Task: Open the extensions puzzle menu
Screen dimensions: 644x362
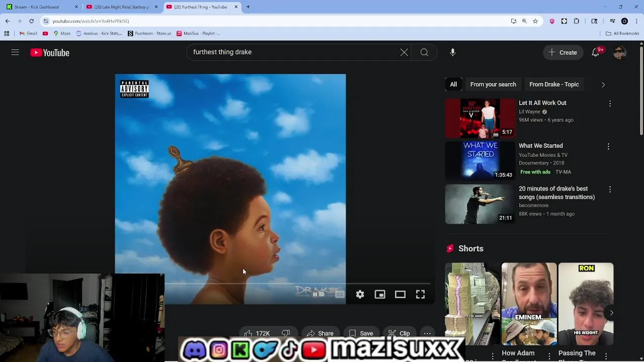Action: click(x=577, y=21)
